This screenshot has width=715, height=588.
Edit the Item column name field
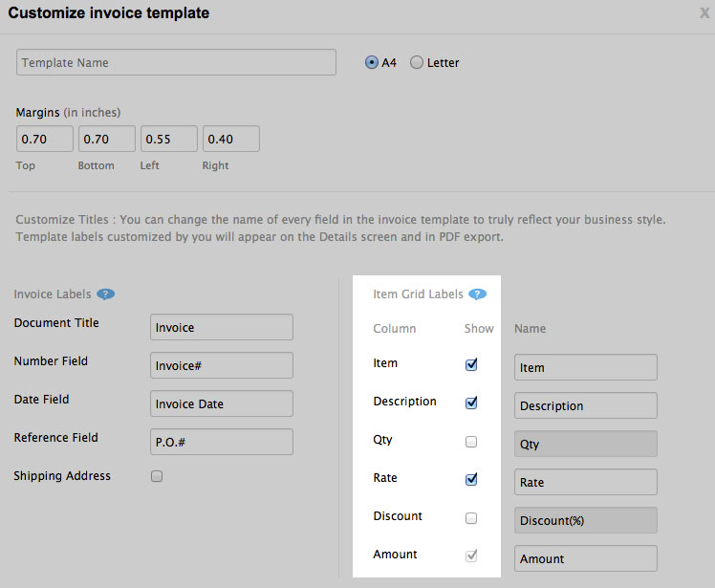(x=586, y=367)
